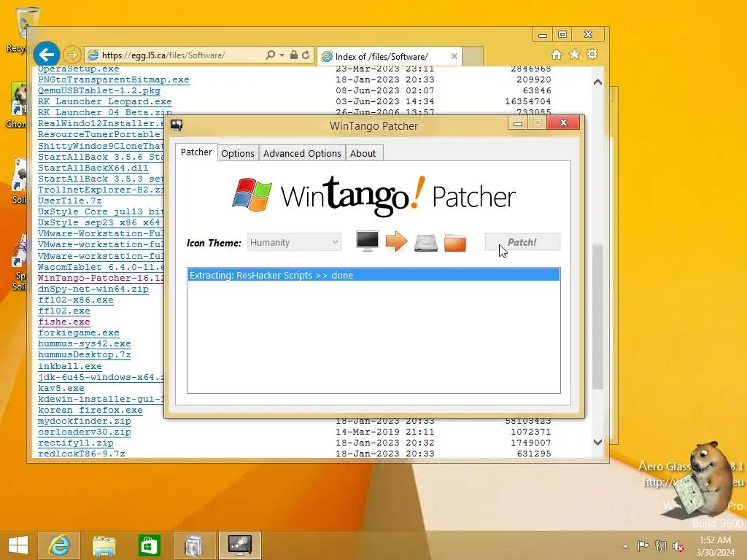Minimize the WinTango Patcher window
Viewport: 747px width, 560px height.
[518, 123]
